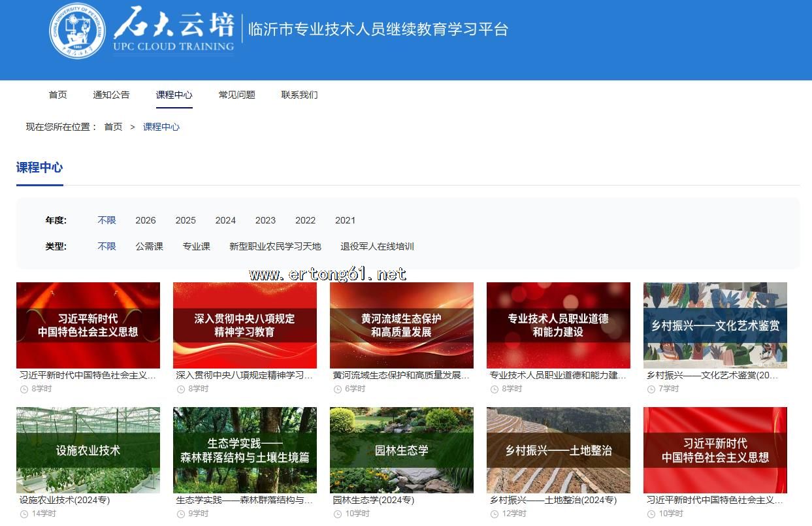Click clock icon under 园林生态学 course

(337, 514)
